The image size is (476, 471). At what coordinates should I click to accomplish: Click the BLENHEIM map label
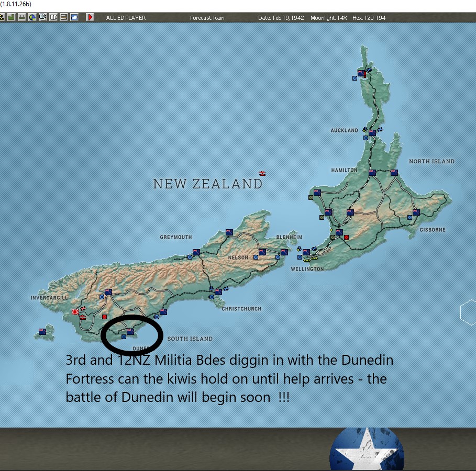coord(289,237)
